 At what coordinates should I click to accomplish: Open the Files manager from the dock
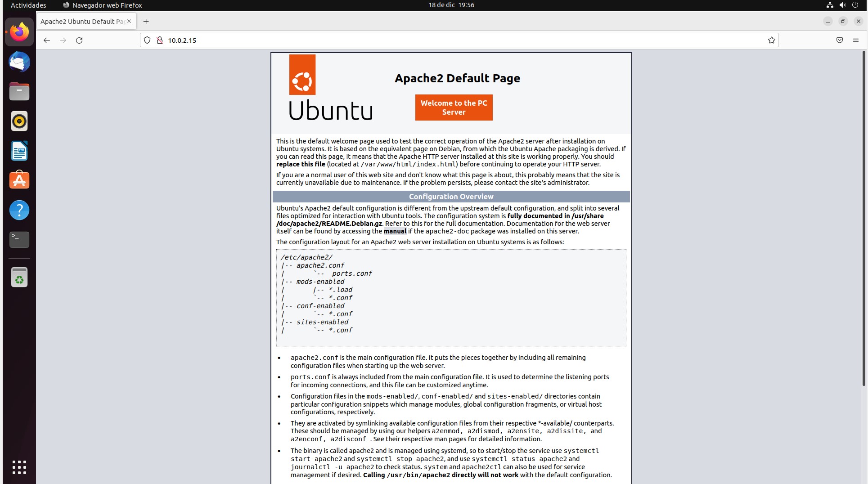tap(19, 91)
